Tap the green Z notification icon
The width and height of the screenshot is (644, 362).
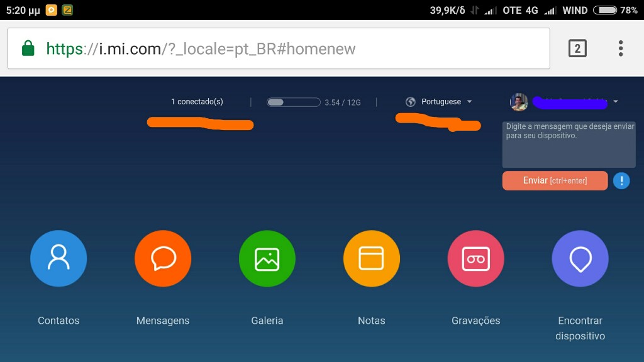67,10
